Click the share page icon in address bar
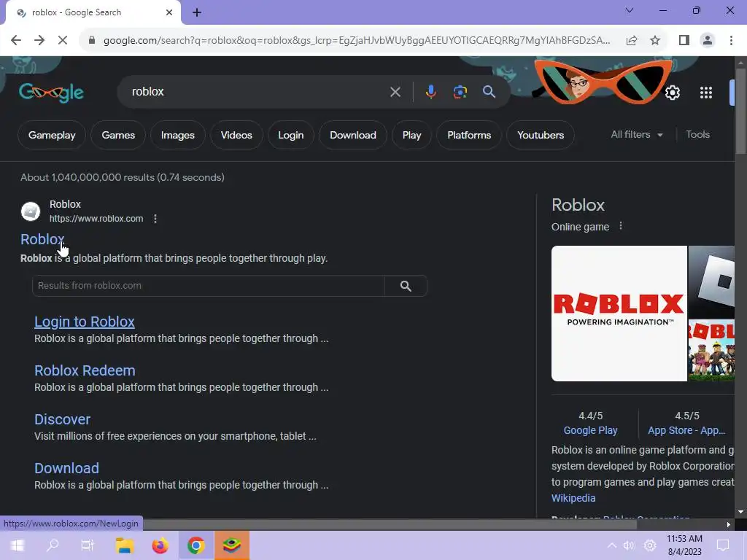 pos(632,40)
